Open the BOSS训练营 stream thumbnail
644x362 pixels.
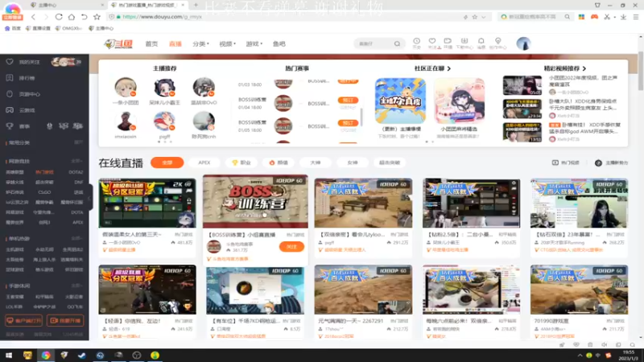[255, 201]
